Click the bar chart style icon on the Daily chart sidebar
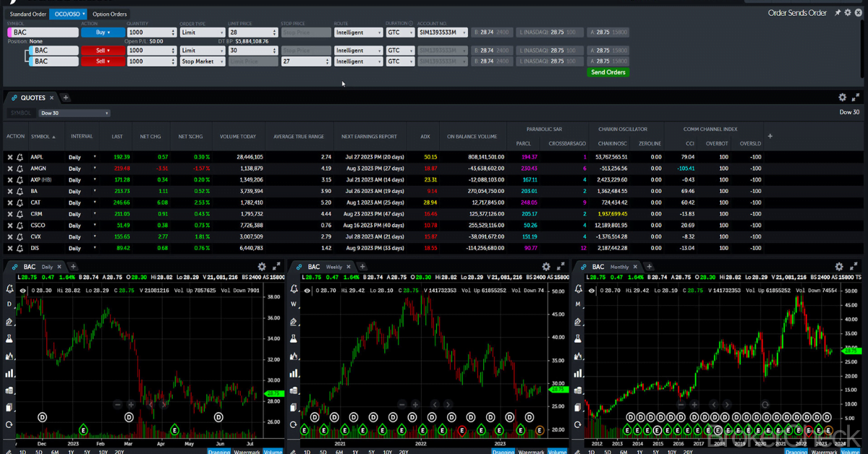Viewport: 868px width, 454px height. tap(9, 373)
